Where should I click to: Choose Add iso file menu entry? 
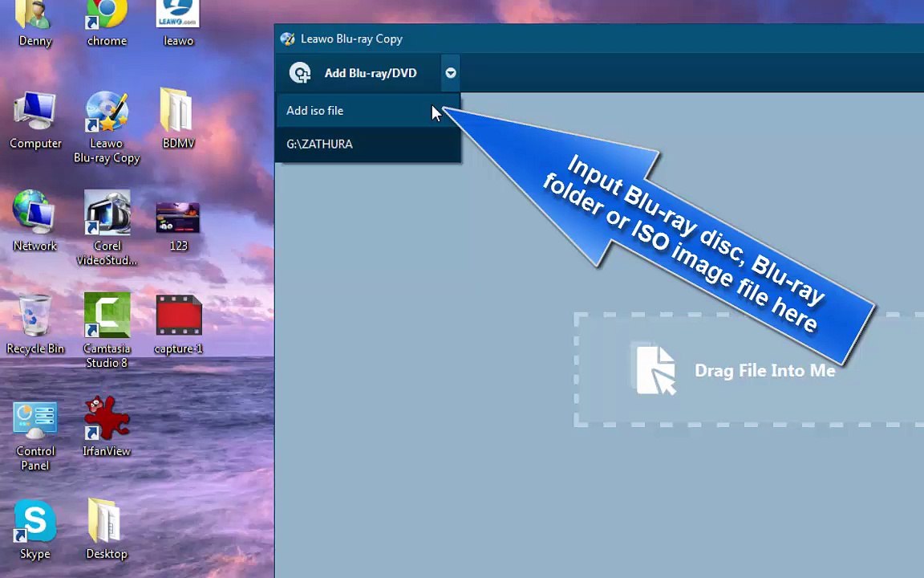tap(367, 110)
